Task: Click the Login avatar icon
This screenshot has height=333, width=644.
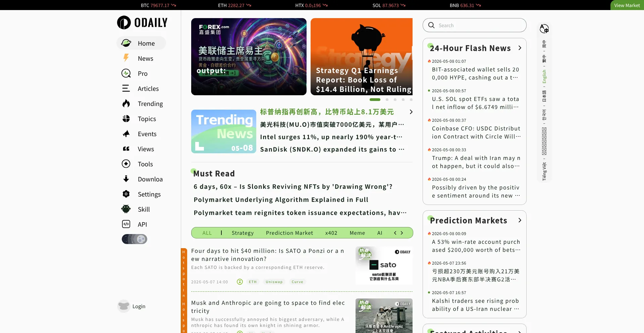Action: [124, 306]
